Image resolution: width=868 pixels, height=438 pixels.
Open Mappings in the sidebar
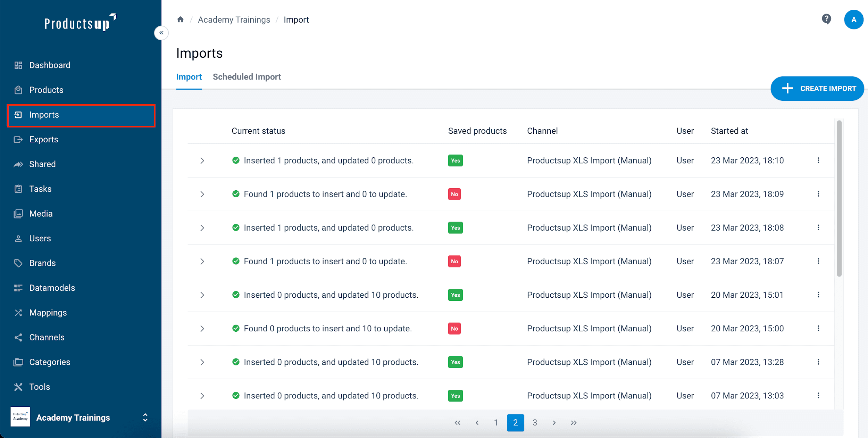[x=48, y=313]
